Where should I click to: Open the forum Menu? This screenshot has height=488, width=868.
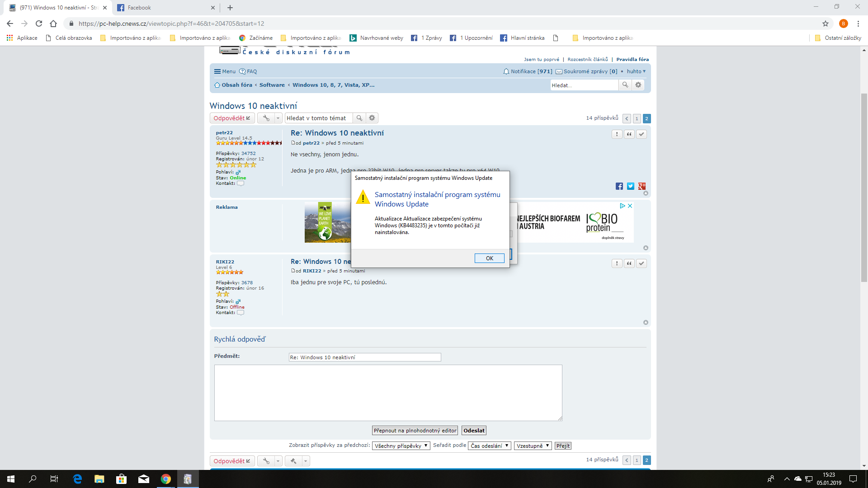(x=225, y=71)
